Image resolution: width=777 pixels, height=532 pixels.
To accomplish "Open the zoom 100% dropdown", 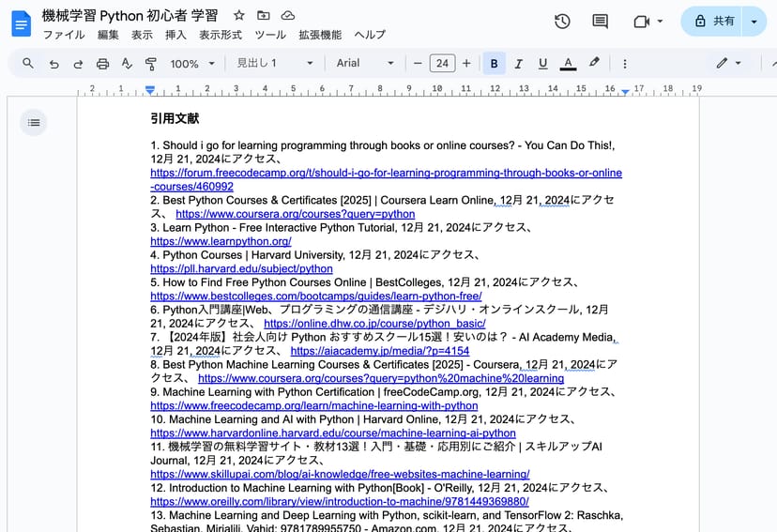I will [x=191, y=64].
